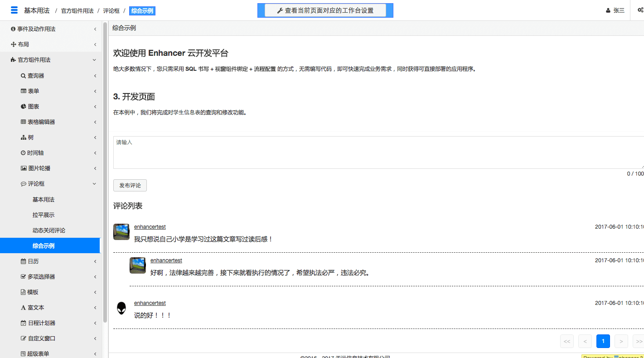
Task: Click the checkbox icon beside 多项选择器
Action: coord(24,277)
